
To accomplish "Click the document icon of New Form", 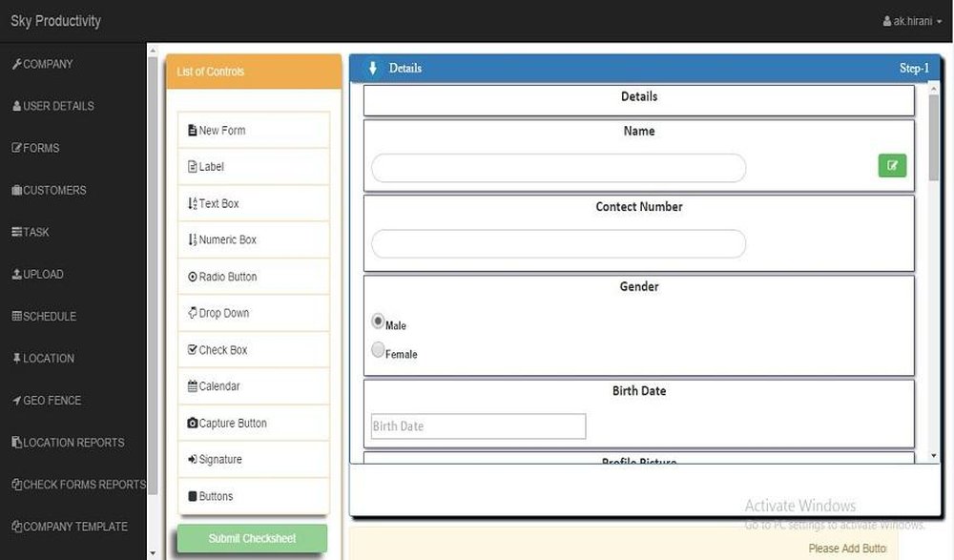I will (193, 131).
